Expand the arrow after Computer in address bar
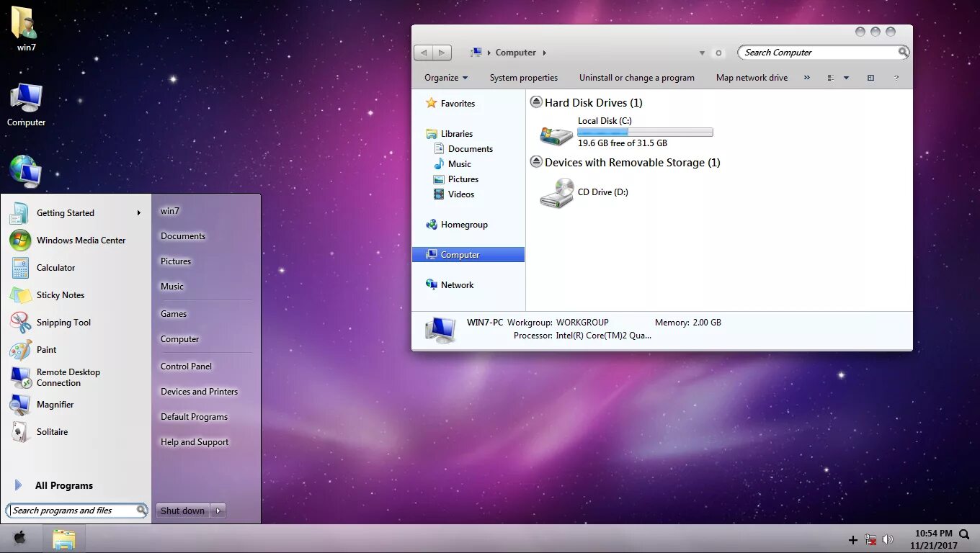This screenshot has width=980, height=553. tap(545, 53)
